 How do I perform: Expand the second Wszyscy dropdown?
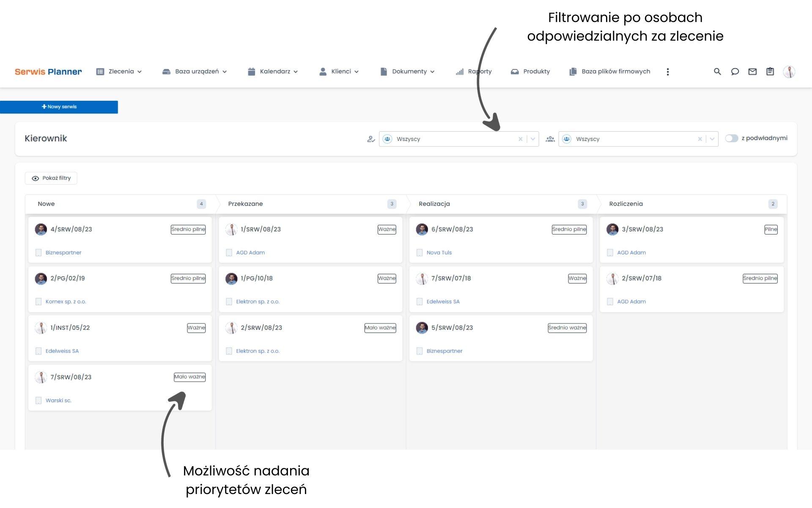(712, 139)
